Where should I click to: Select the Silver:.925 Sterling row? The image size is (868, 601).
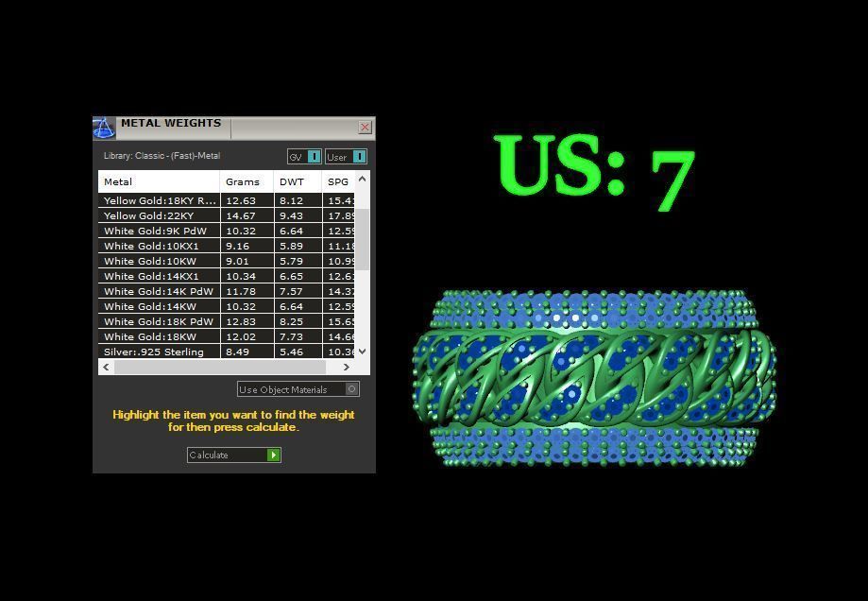point(227,352)
